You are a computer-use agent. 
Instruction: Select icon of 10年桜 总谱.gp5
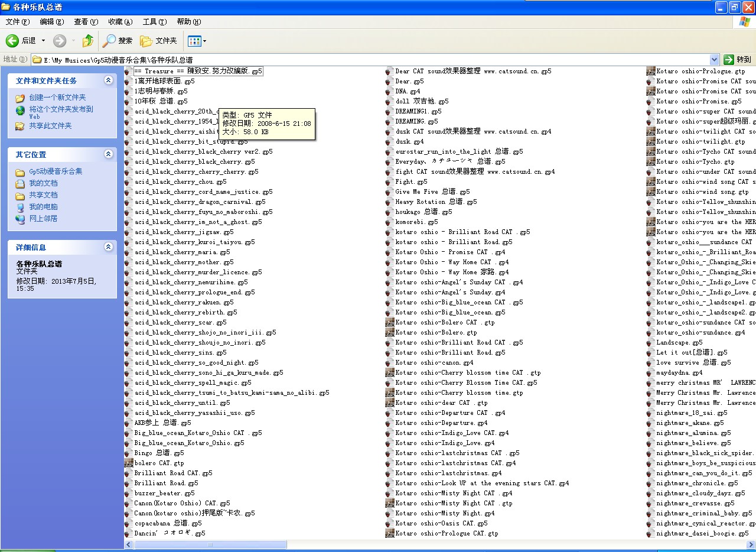(x=129, y=101)
